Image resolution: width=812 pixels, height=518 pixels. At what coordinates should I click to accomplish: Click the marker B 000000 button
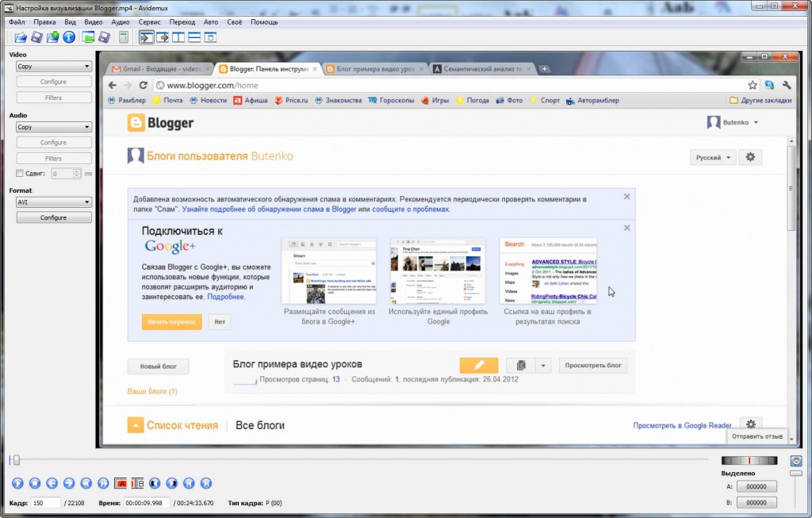pyautogui.click(x=756, y=502)
